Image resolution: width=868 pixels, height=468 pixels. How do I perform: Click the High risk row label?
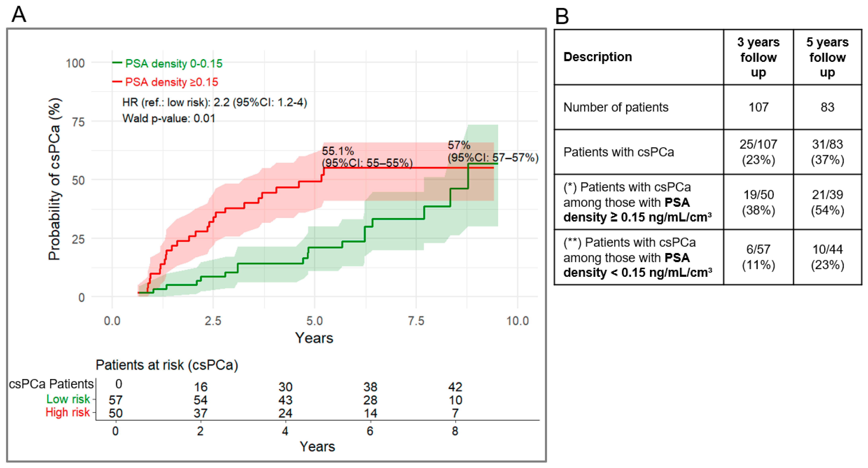click(67, 412)
